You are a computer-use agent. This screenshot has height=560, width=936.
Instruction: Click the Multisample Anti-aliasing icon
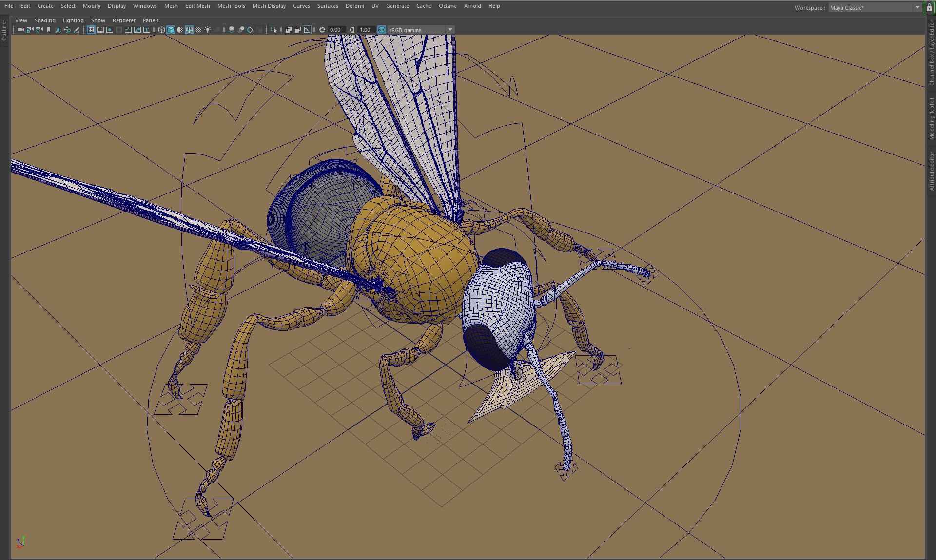(250, 30)
